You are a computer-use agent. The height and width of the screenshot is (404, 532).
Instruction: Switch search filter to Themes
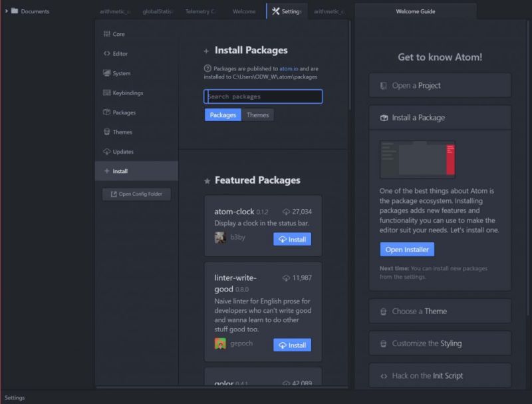tap(258, 114)
